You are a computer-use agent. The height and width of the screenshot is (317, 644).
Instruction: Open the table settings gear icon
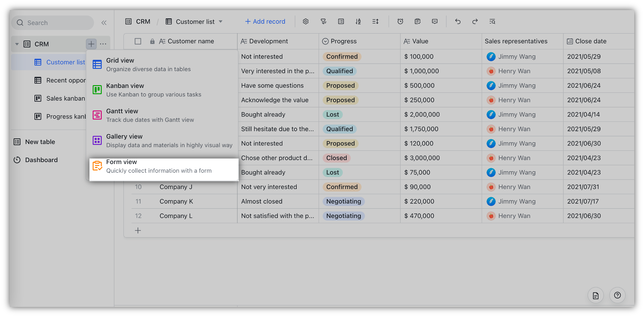(x=306, y=21)
